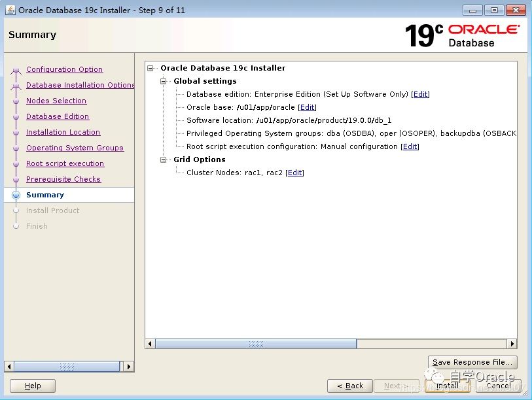Click summary pane horizontal scrollbar right arrow
The width and height of the screenshot is (532, 400).
click(512, 344)
